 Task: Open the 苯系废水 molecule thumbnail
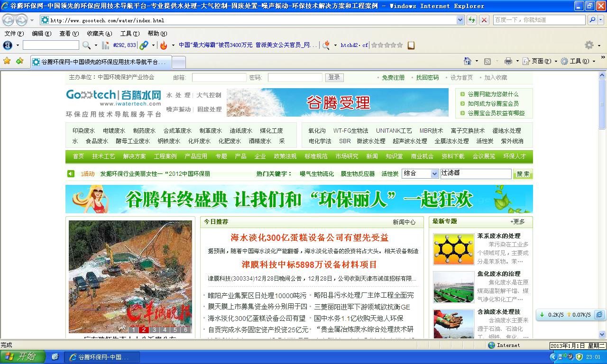tap(453, 249)
